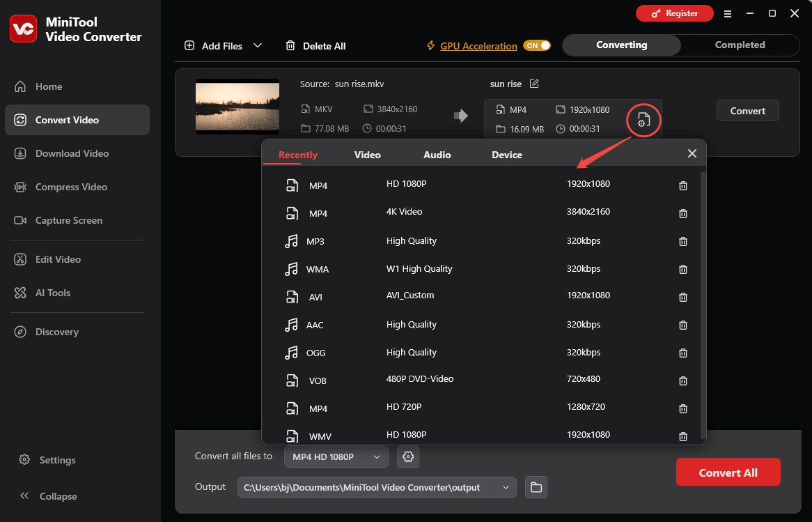Show the Completed list tab

[740, 45]
